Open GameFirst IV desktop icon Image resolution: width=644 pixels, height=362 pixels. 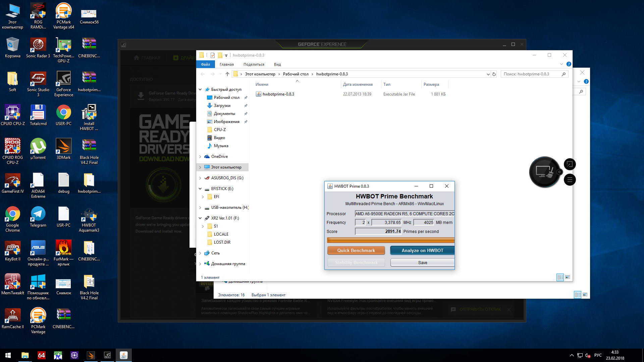12,183
